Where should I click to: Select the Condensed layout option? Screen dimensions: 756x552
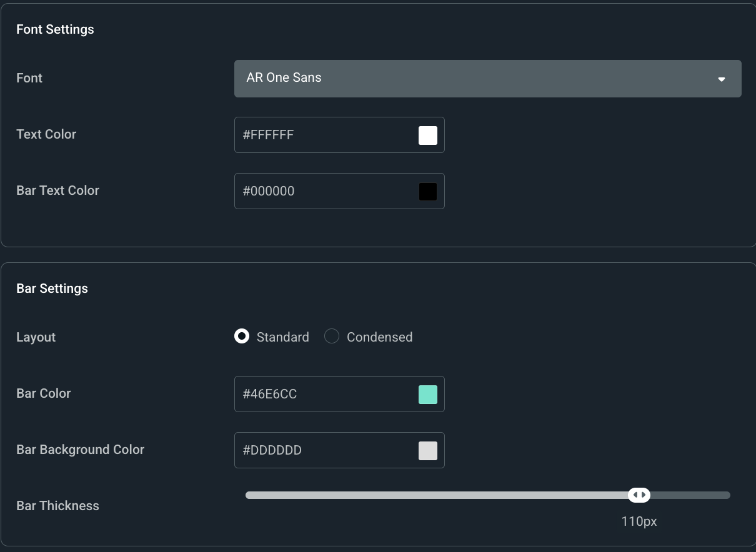point(332,336)
